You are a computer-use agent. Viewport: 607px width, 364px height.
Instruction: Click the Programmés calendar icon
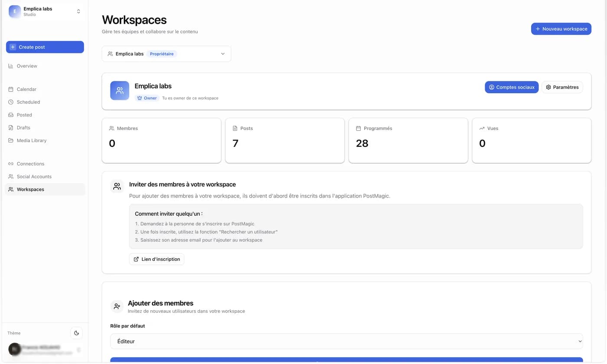coord(359,128)
